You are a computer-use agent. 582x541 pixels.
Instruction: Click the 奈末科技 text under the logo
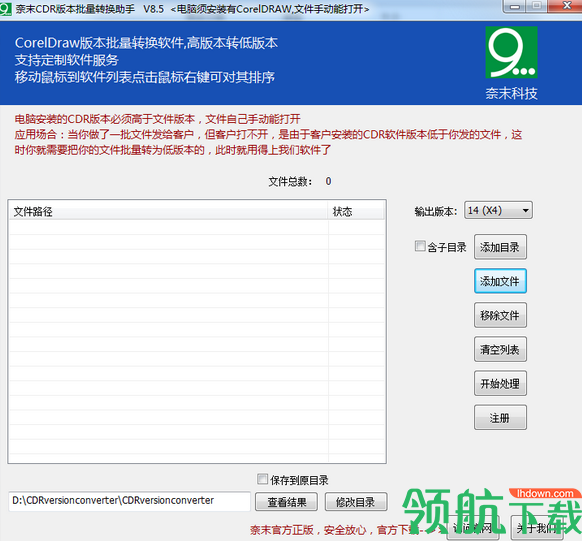511,93
